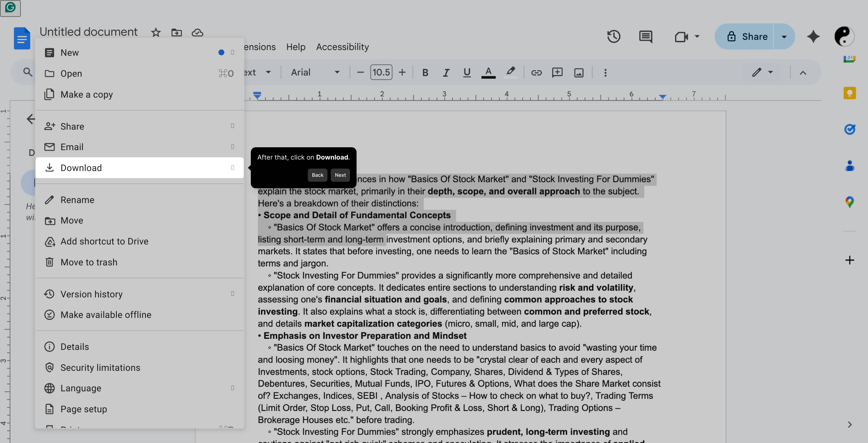Viewport: 868px width, 443px height.
Task: Get add-ons with the plus icon
Action: pyautogui.click(x=850, y=260)
